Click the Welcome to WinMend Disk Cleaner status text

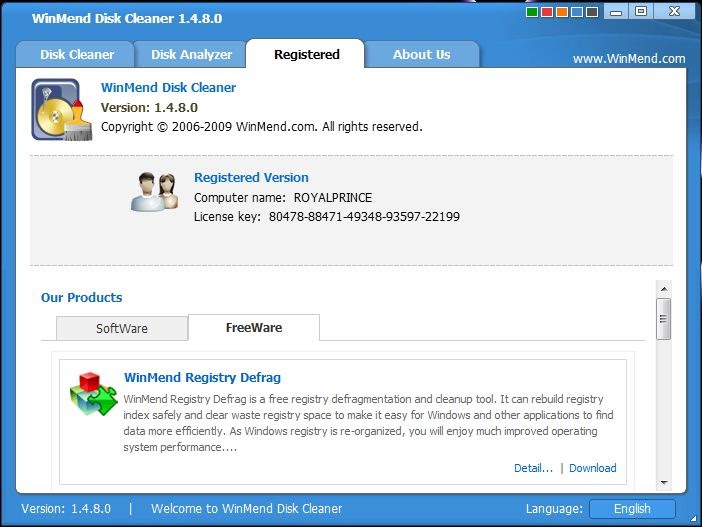tap(246, 509)
